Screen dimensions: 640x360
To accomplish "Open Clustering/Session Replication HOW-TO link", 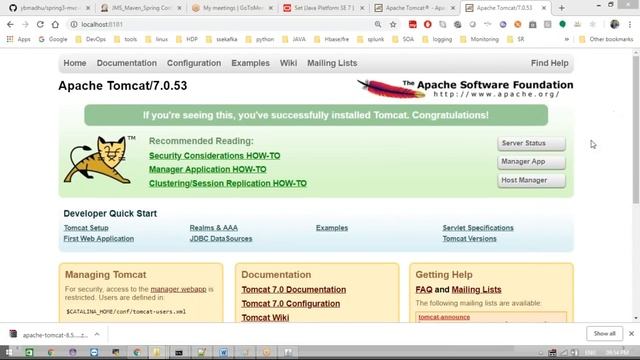I will point(228,183).
